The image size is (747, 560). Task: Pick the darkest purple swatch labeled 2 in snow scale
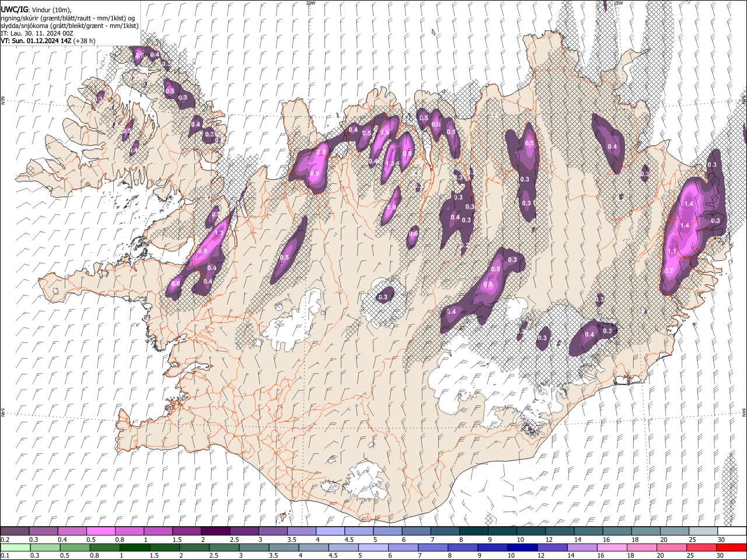click(x=215, y=531)
